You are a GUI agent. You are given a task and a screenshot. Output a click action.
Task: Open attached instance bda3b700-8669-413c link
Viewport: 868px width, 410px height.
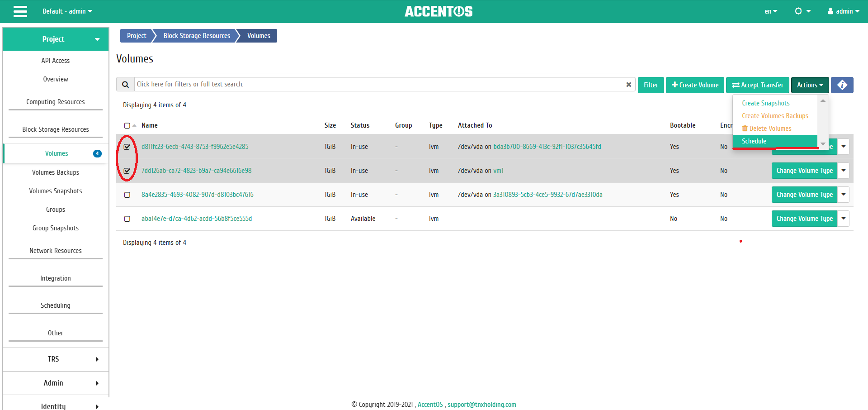[547, 147]
